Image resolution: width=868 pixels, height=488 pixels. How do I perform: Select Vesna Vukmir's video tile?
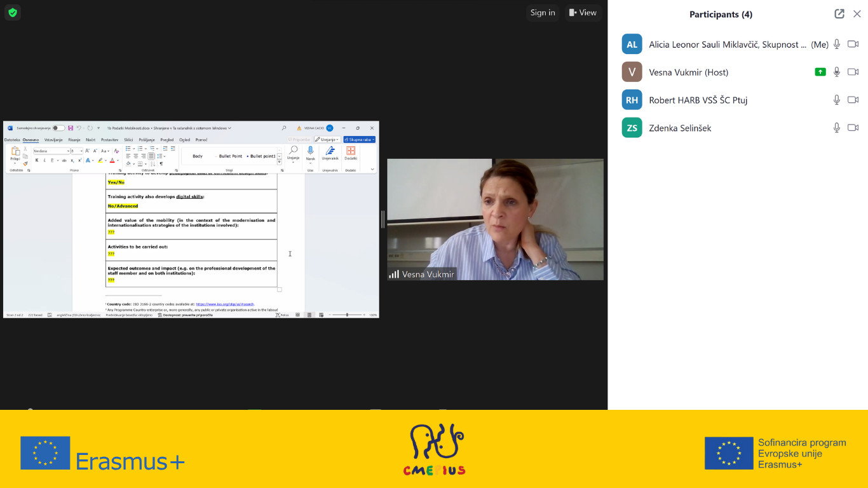495,219
